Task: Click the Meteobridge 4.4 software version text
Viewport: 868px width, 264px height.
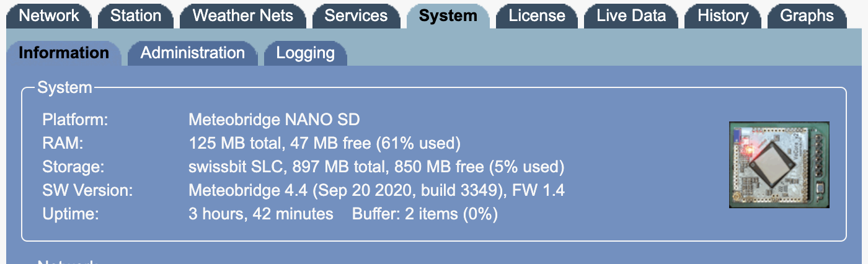Action: pos(376,190)
